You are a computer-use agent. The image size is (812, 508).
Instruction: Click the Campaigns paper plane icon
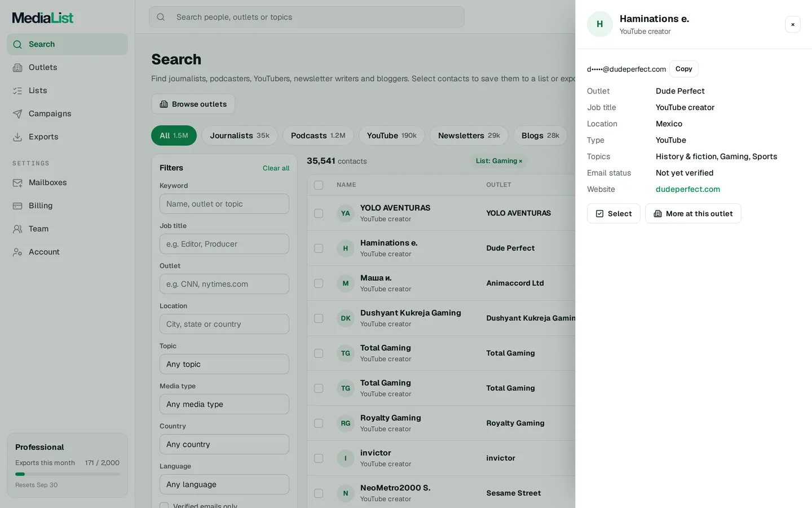pos(17,114)
